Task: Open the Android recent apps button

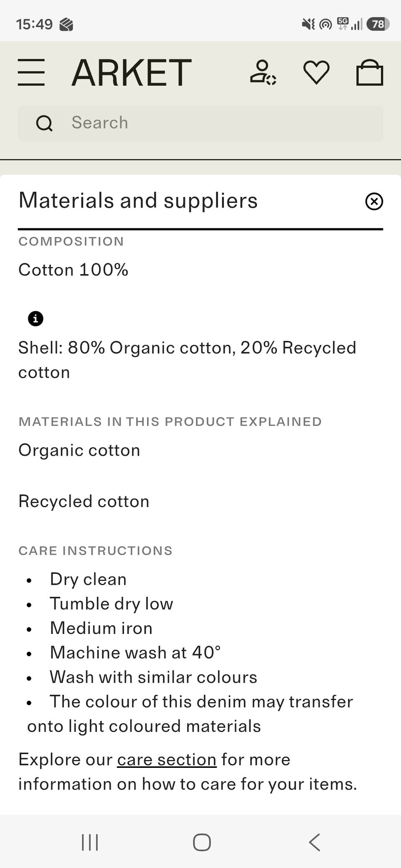Action: (x=90, y=842)
